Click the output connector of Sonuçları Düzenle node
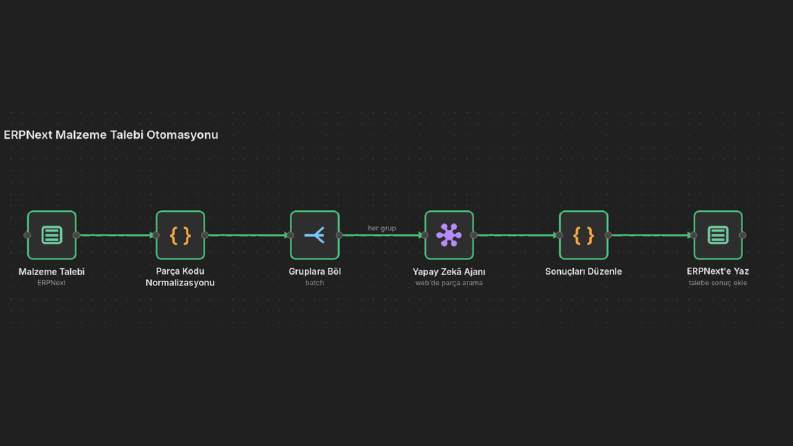The width and height of the screenshot is (793, 446). 608,235
